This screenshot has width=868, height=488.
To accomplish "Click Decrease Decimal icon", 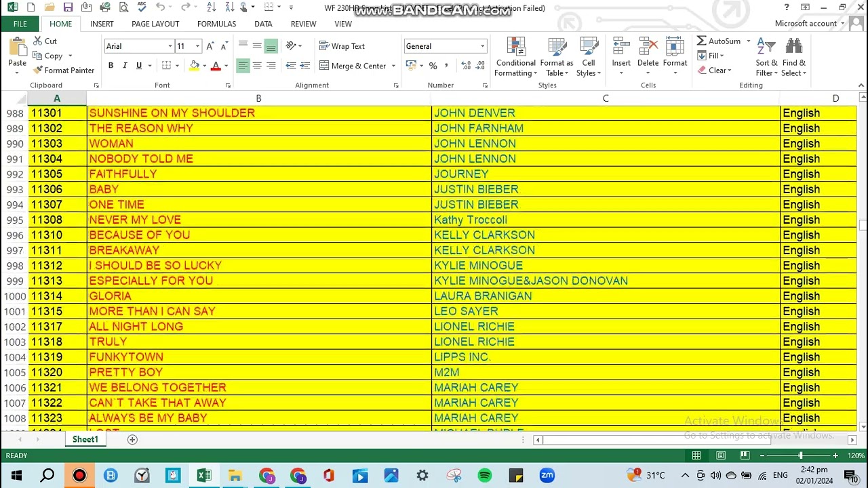I will [x=481, y=66].
